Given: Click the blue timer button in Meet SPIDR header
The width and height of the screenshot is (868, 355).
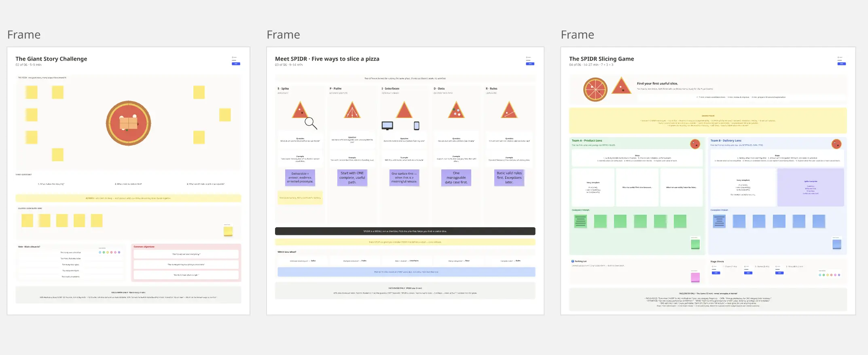Looking at the screenshot, I should pyautogui.click(x=530, y=63).
